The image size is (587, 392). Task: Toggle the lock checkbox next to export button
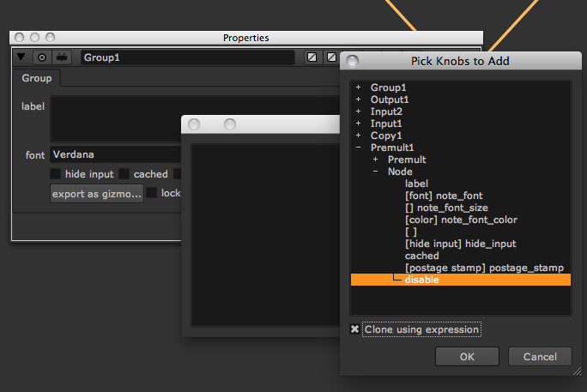click(151, 193)
